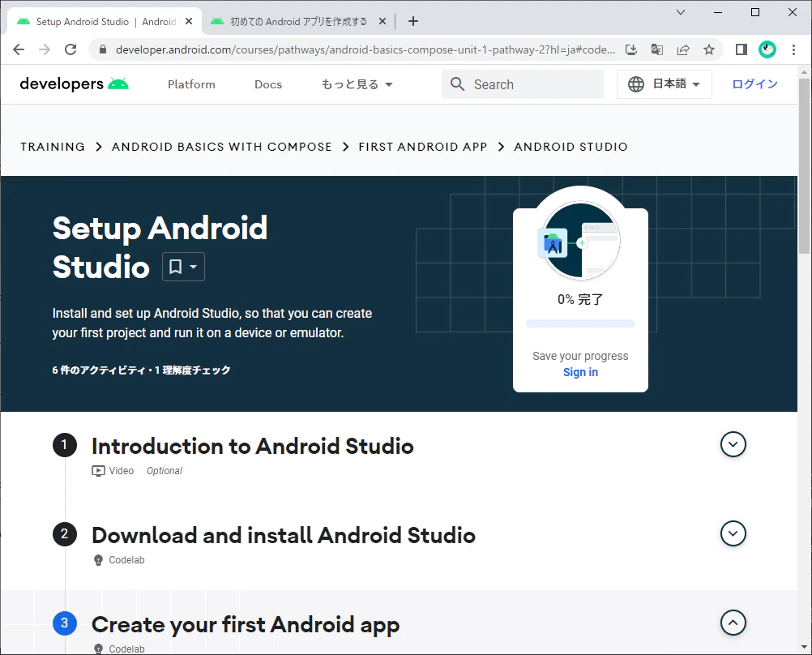
Task: Open the translate page icon in the address bar
Action: coord(656,49)
